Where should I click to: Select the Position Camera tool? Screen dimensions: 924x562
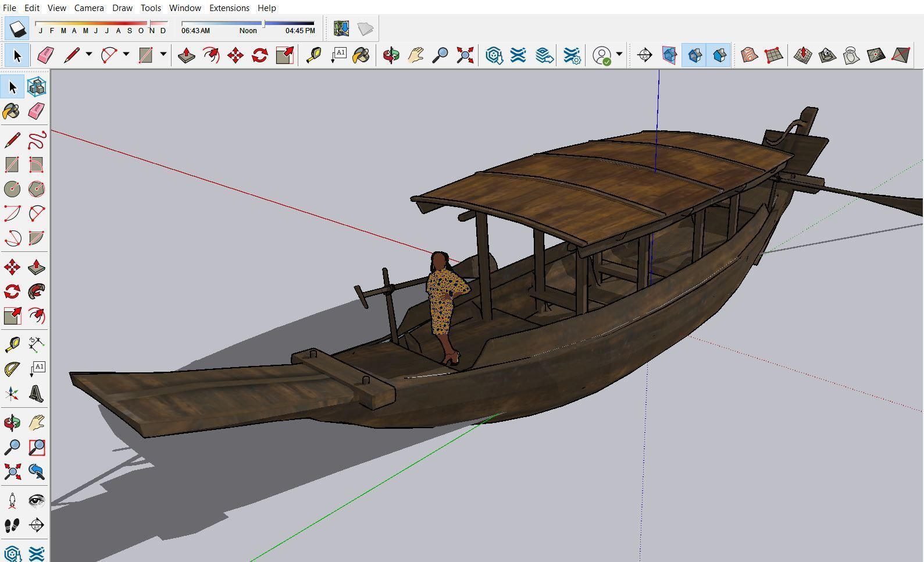tap(12, 501)
